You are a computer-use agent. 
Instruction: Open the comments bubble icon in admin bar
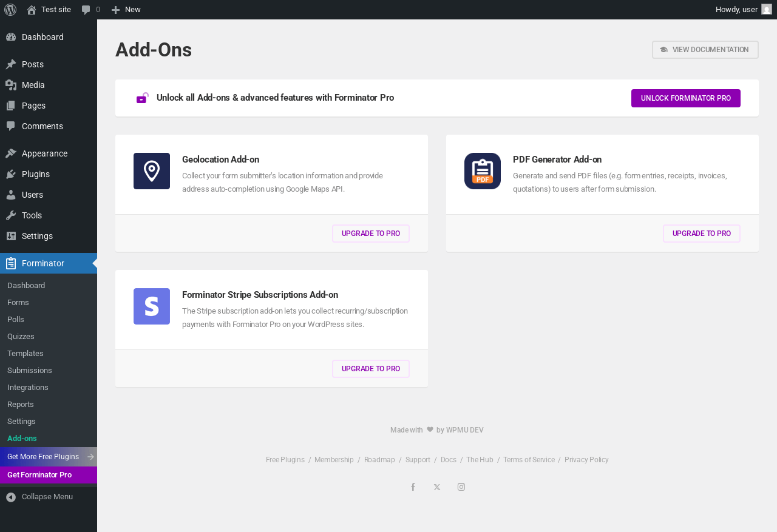86,10
